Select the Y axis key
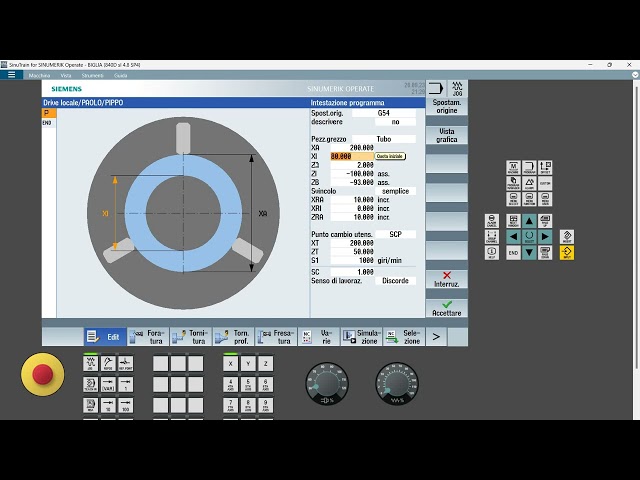 pyautogui.click(x=248, y=363)
